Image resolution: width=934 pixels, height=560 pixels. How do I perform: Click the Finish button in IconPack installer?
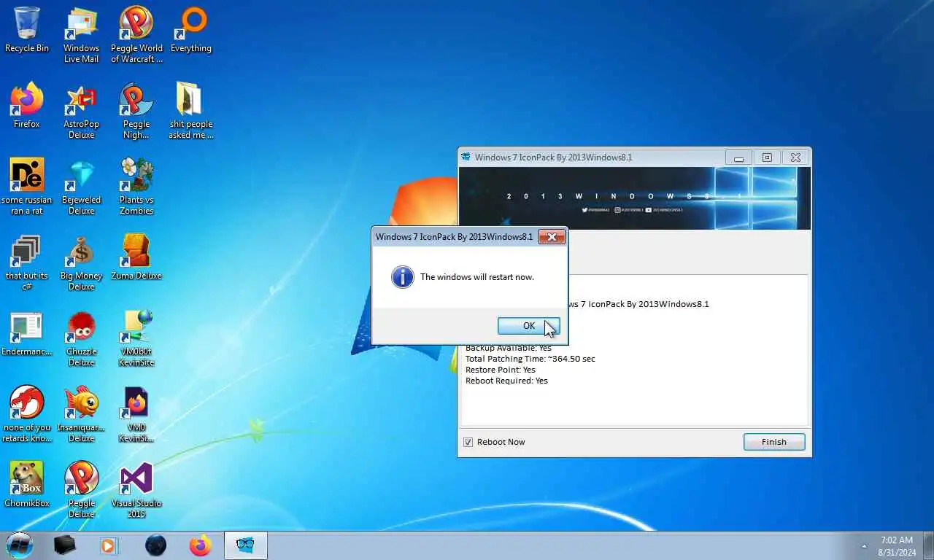773,442
